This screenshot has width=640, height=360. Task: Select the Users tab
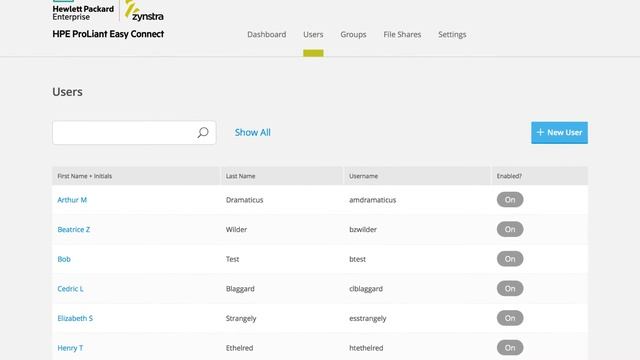313,35
